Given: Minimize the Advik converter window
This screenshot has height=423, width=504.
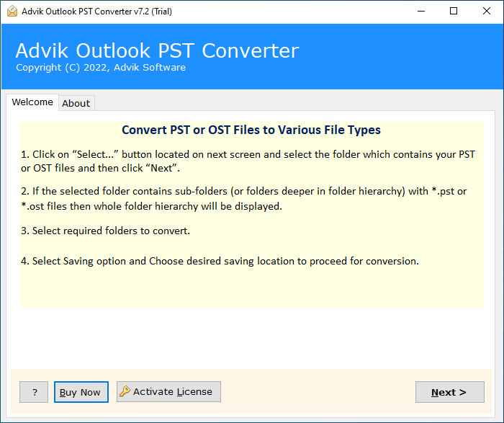Looking at the screenshot, I should (420, 11).
